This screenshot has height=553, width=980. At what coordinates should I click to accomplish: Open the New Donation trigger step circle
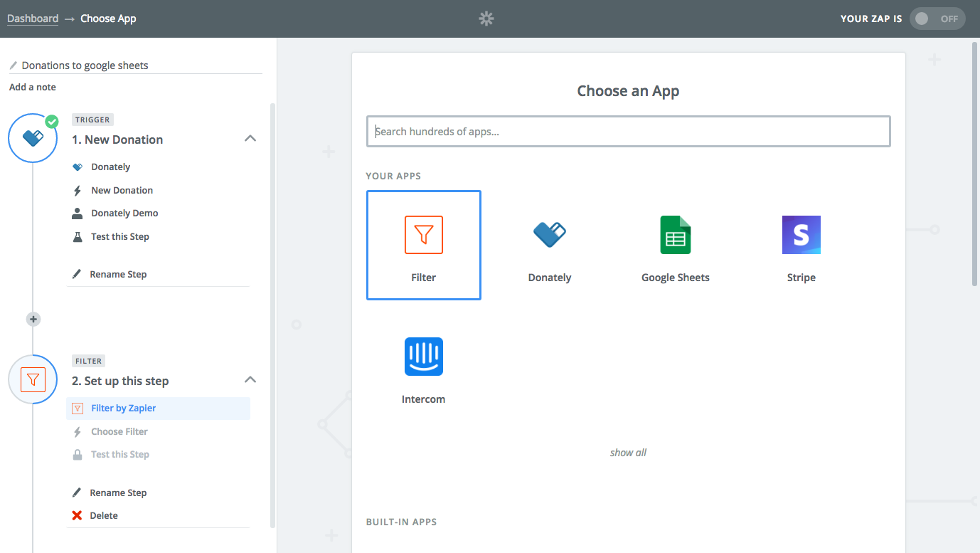click(33, 138)
